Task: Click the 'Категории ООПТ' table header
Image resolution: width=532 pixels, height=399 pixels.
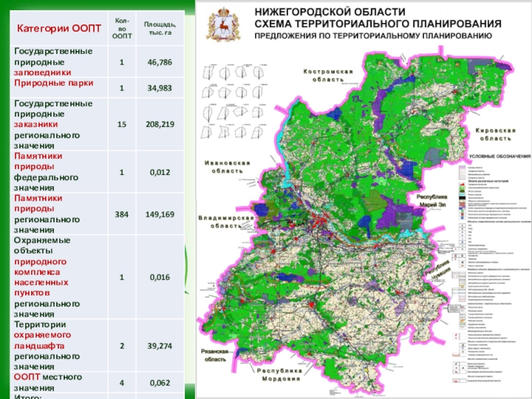Action: point(59,28)
